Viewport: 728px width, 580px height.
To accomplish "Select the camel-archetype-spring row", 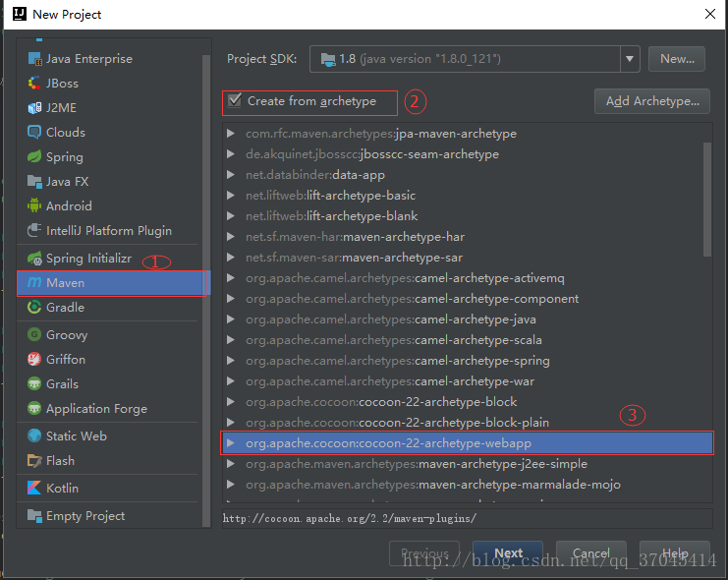I will 467,360.
